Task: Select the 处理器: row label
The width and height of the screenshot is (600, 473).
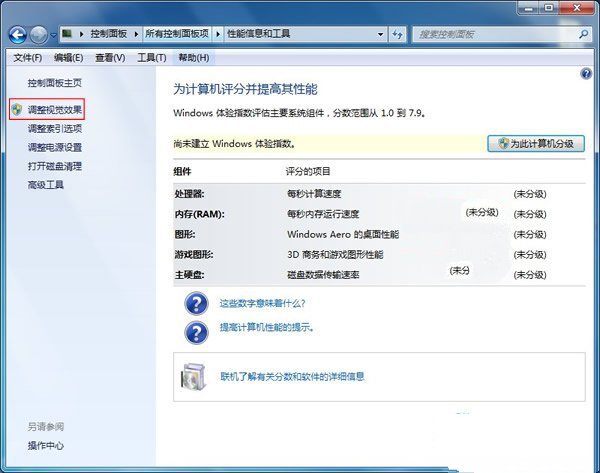Action: tap(189, 194)
